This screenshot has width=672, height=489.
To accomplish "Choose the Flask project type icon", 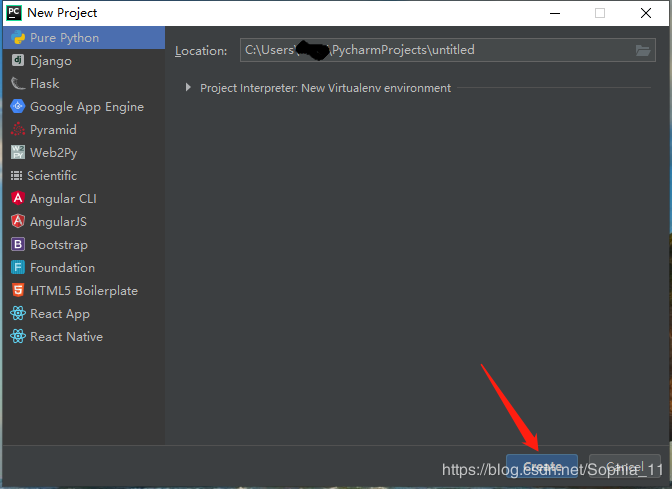I will [x=18, y=83].
